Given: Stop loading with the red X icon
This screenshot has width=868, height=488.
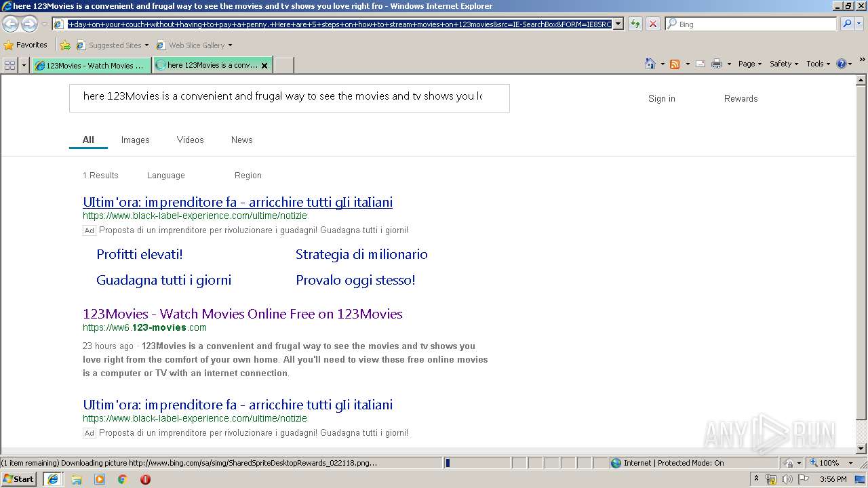Looking at the screenshot, I should (x=652, y=24).
